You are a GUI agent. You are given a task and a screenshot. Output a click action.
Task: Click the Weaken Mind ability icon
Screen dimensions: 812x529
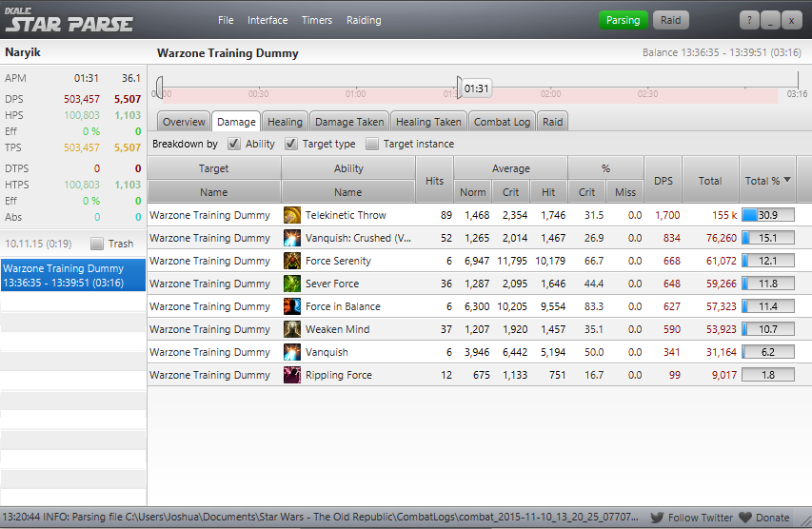click(292, 329)
